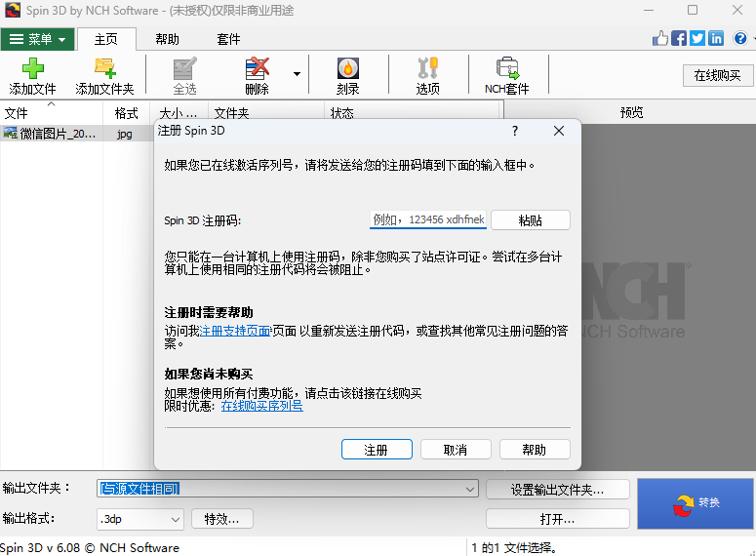Open the .3dp output format dropdown
Screen dimensions: 756x556
[139, 519]
